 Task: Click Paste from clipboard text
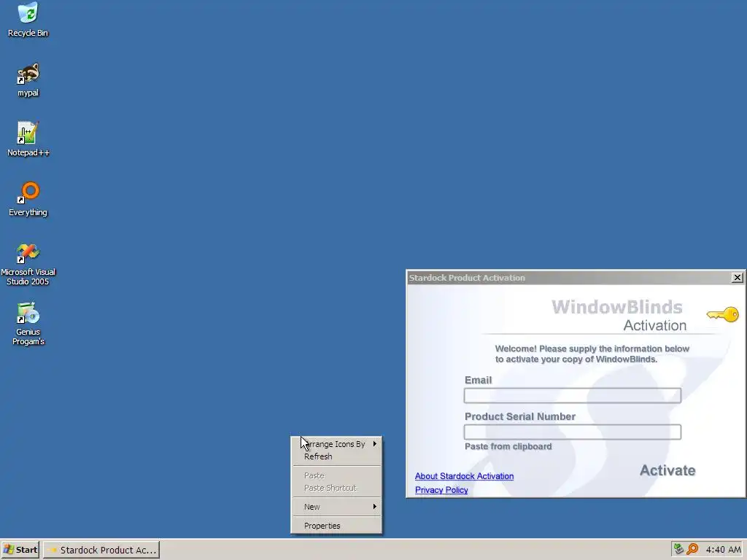(508, 446)
